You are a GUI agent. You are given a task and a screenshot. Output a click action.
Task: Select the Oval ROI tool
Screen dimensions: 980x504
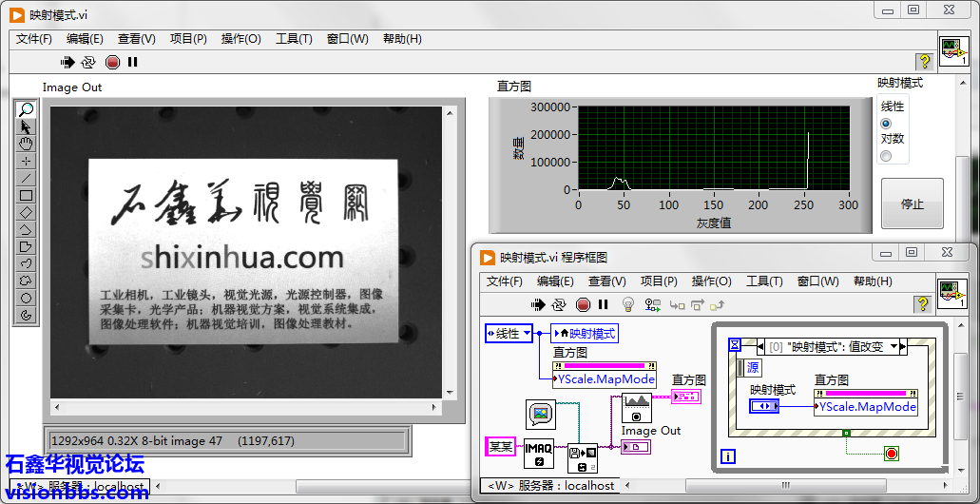coord(26,298)
